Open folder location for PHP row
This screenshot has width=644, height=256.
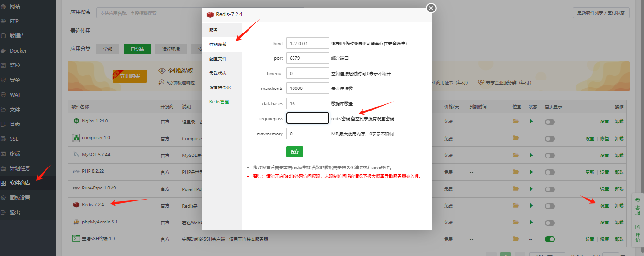click(x=516, y=172)
